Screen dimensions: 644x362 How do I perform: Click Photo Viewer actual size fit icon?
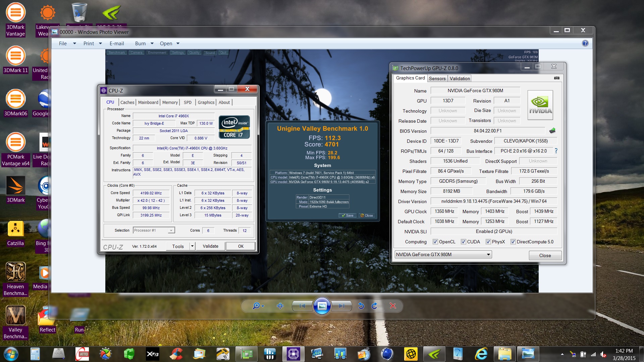coord(280,306)
